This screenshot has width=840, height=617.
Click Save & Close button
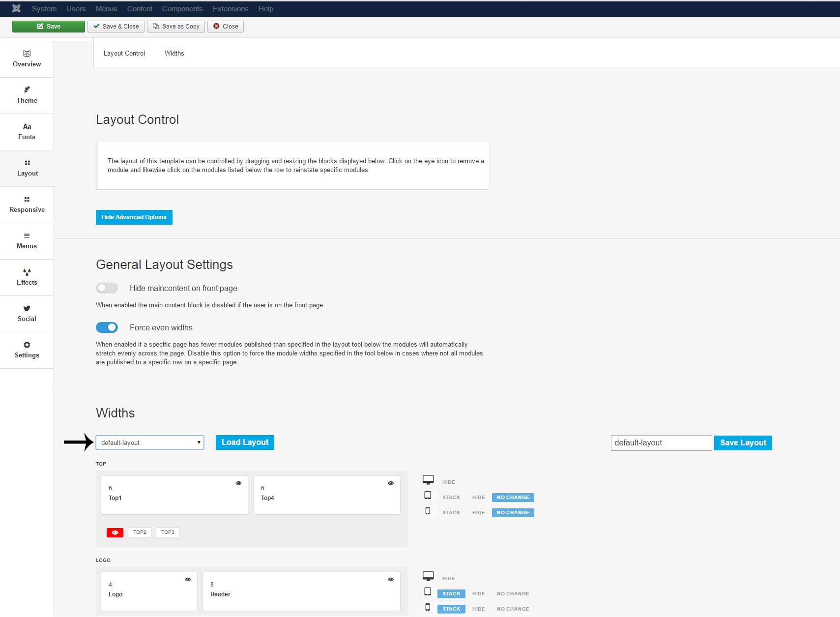pos(116,27)
